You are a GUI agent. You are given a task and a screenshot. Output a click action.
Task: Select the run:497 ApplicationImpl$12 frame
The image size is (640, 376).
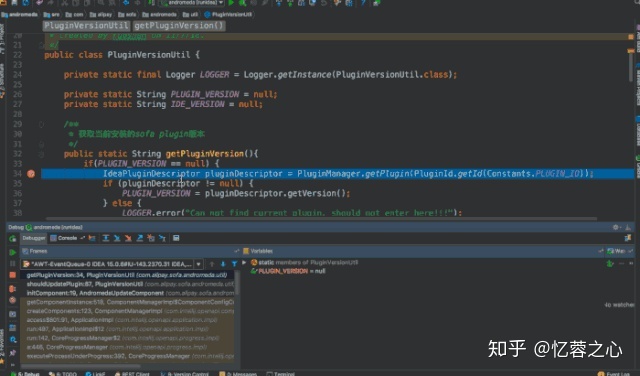pyautogui.click(x=127, y=329)
